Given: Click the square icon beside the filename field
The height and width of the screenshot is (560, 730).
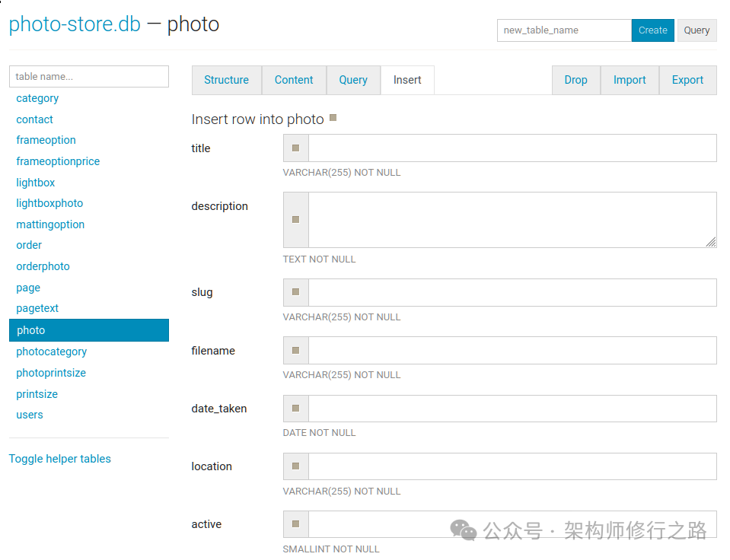Looking at the screenshot, I should coord(295,350).
